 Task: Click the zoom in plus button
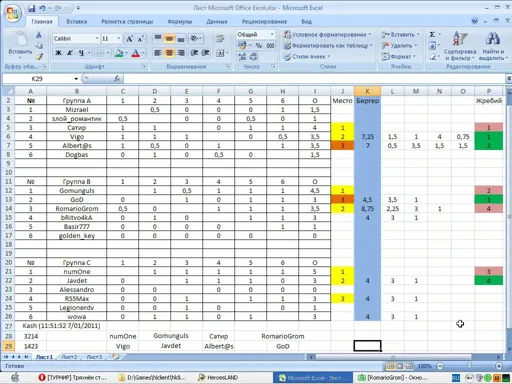click(x=499, y=366)
